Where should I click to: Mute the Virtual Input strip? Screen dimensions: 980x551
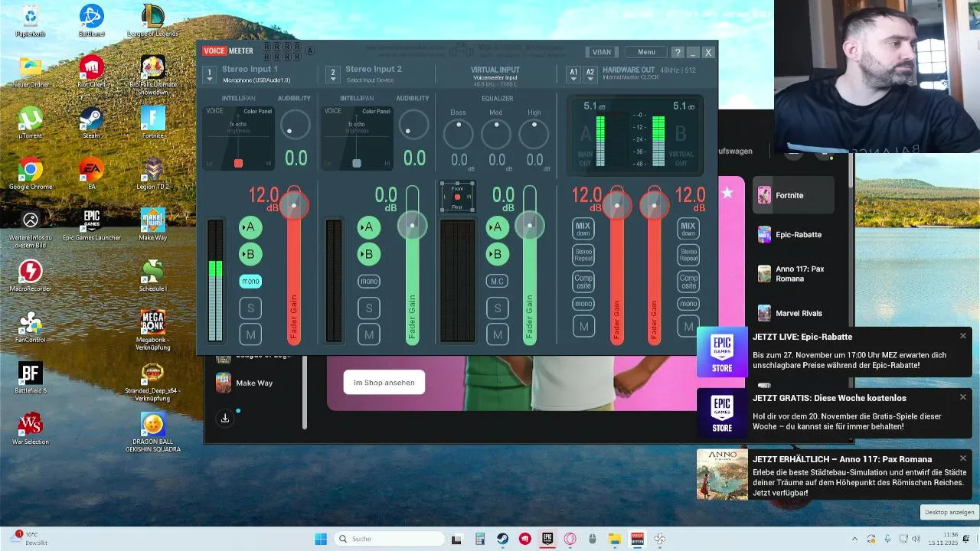497,334
